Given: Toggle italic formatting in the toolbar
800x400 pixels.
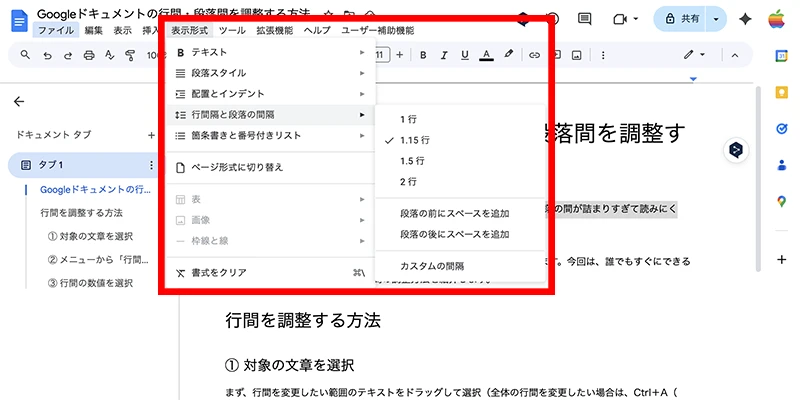Looking at the screenshot, I should click(442, 54).
